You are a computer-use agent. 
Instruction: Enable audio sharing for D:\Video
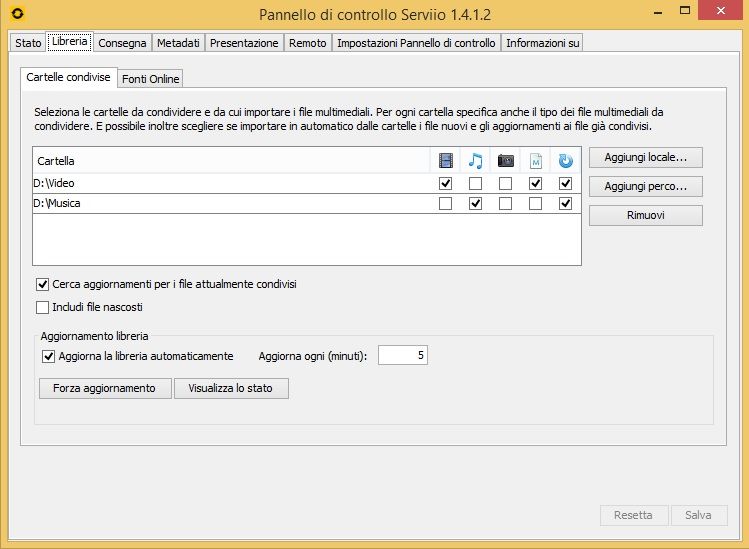[x=475, y=183]
